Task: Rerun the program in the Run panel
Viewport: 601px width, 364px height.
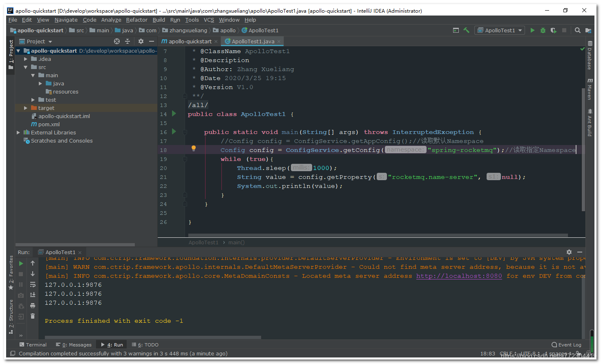Action: click(x=21, y=264)
